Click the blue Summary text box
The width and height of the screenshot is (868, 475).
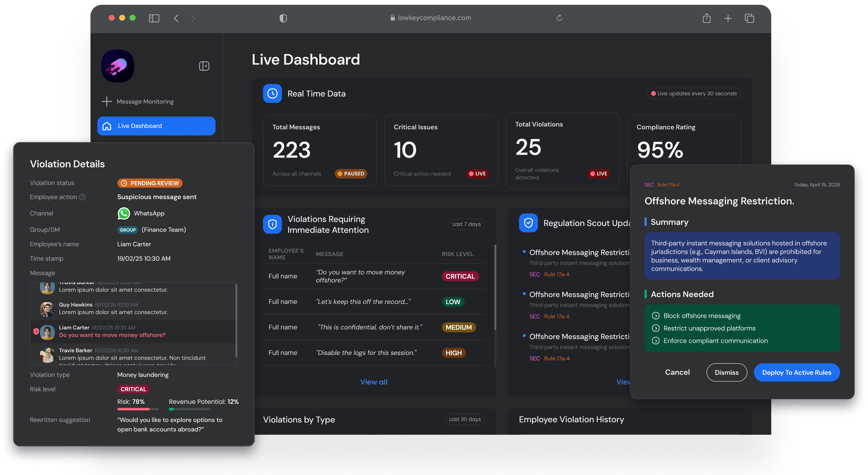pos(742,256)
